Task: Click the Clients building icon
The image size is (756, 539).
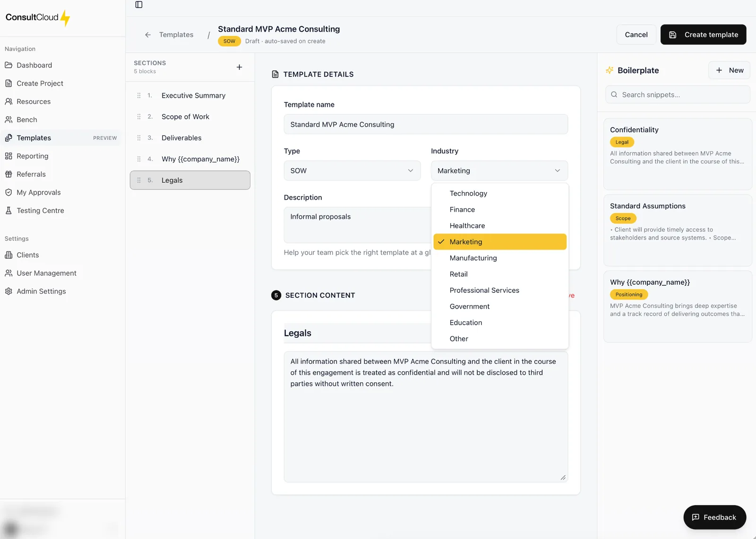Action: click(x=9, y=255)
